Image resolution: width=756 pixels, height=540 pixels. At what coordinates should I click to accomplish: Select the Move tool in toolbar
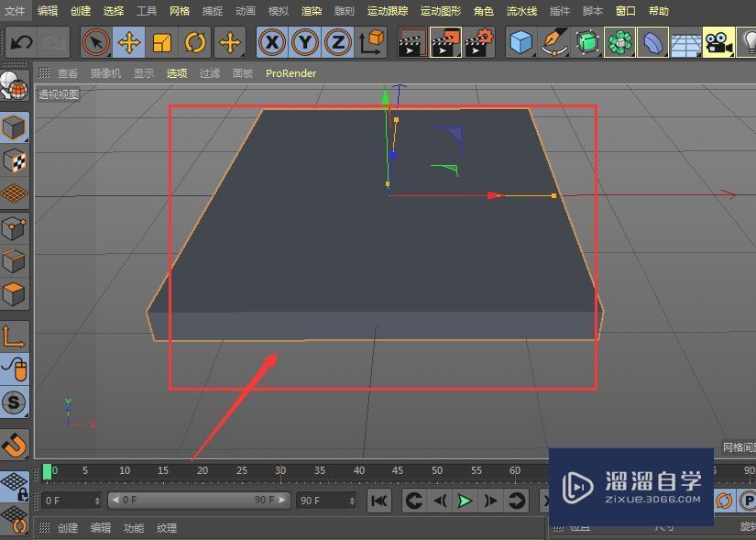(129, 42)
